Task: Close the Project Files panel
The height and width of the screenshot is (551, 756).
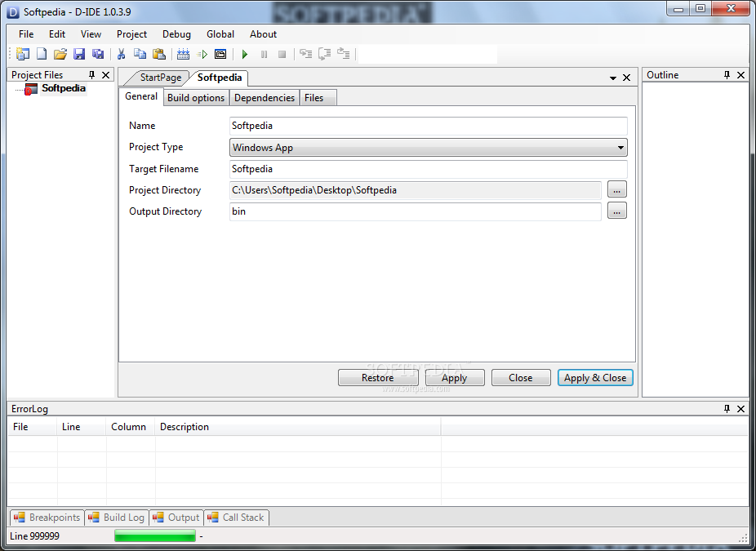Action: (x=105, y=75)
